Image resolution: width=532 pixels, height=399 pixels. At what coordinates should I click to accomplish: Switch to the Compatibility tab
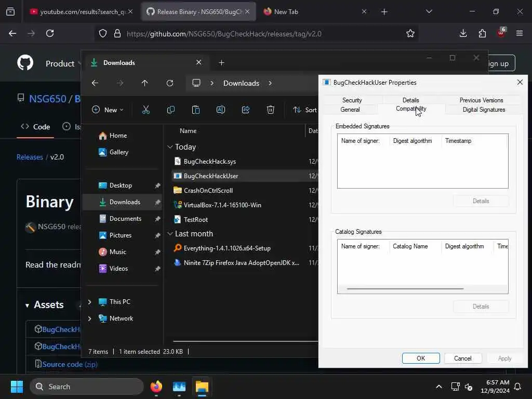point(411,109)
